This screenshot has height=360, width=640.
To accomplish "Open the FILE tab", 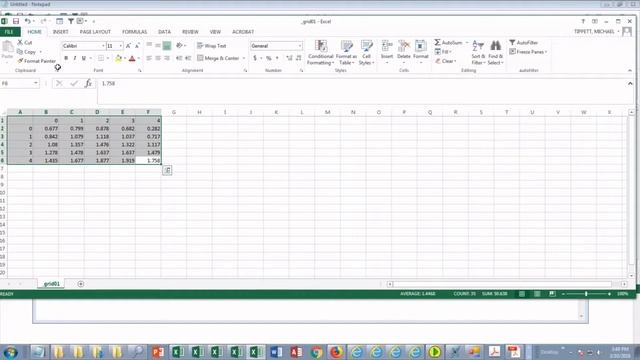I will (x=10, y=32).
